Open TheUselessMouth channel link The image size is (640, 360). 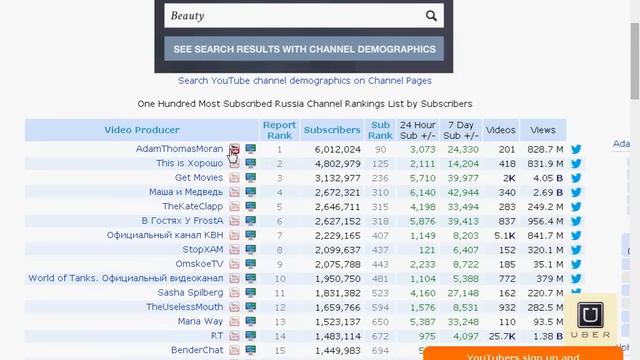[x=184, y=307]
